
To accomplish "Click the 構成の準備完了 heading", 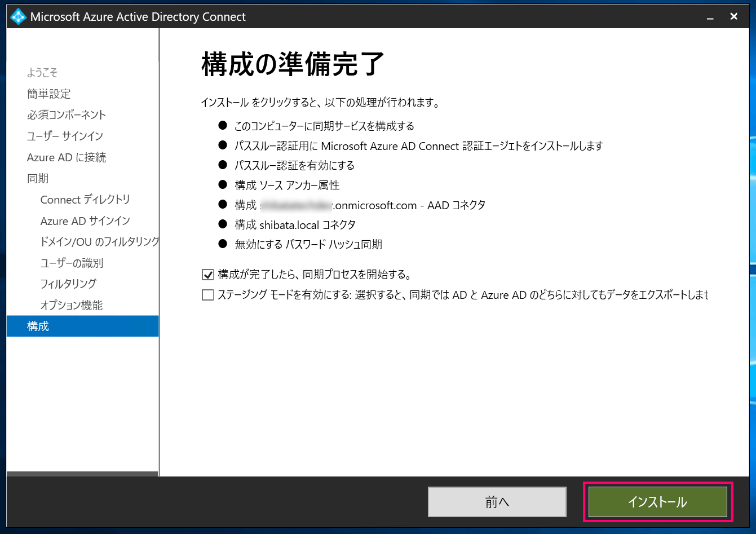I will tap(293, 64).
